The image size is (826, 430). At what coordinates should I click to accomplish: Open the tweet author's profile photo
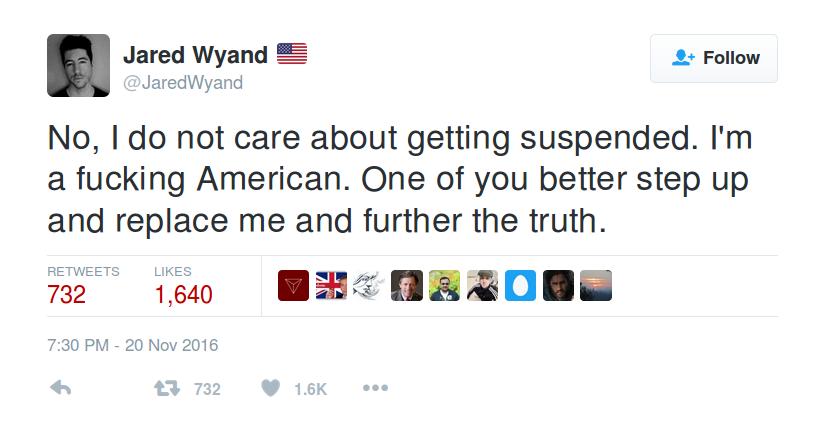coord(78,66)
